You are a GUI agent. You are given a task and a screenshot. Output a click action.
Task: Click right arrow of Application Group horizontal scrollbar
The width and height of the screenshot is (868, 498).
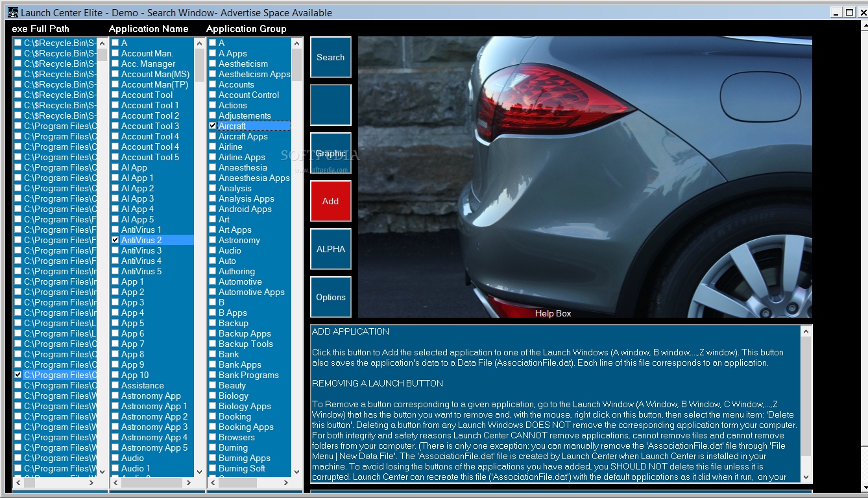point(286,483)
